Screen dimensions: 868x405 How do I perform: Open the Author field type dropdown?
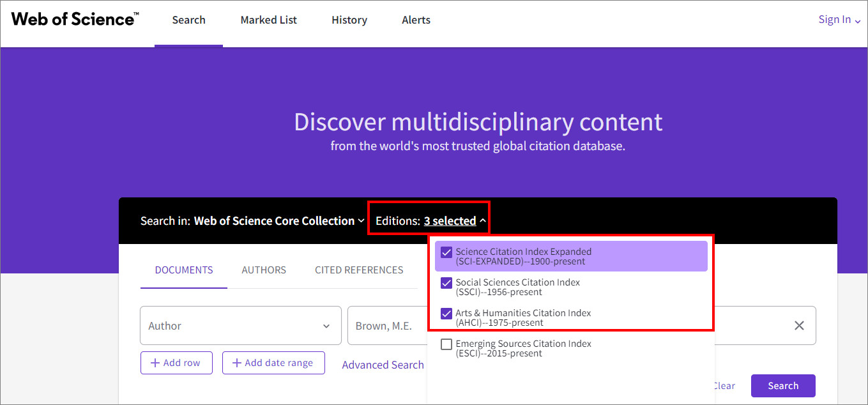point(240,326)
